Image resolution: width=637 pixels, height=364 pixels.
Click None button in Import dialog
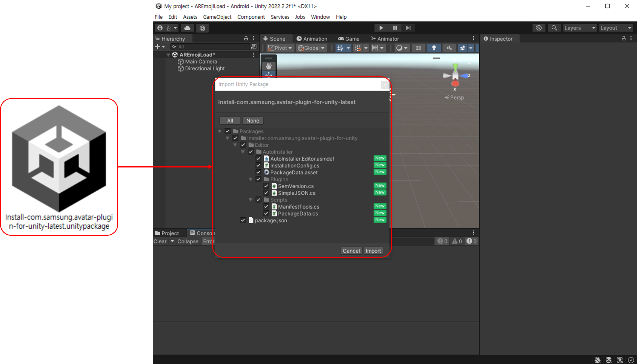253,121
